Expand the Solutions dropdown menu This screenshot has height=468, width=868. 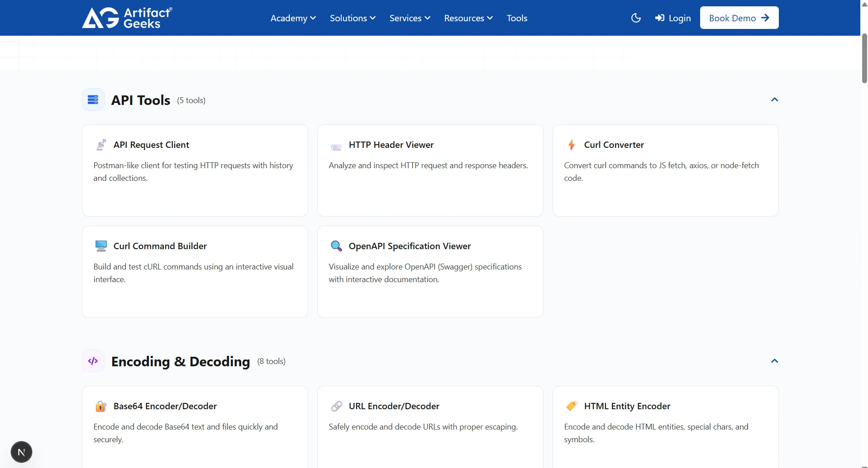(x=353, y=18)
